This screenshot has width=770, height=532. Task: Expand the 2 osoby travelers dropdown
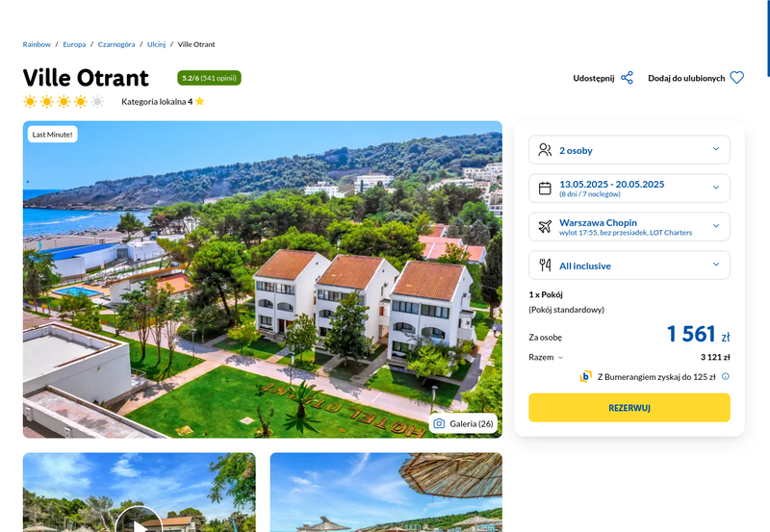629,150
